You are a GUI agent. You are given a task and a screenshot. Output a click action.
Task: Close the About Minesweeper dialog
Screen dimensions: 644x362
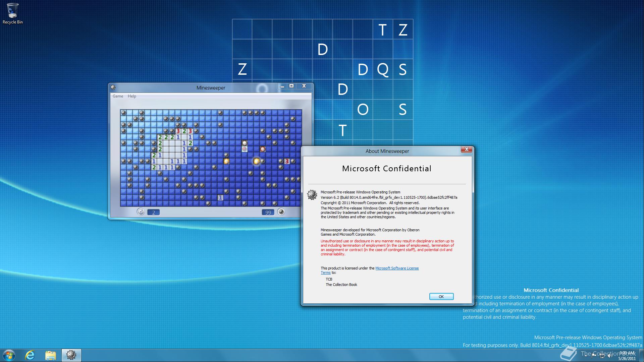[x=467, y=149]
